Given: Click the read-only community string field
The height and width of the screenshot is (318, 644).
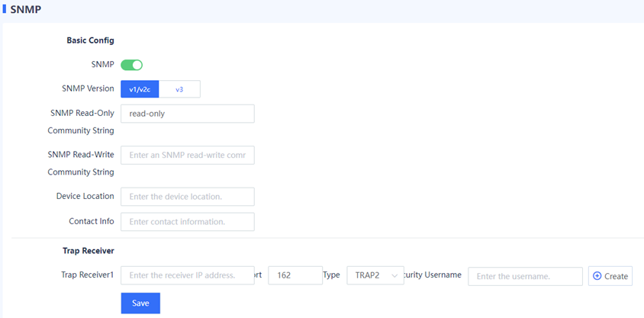Looking at the screenshot, I should [188, 114].
